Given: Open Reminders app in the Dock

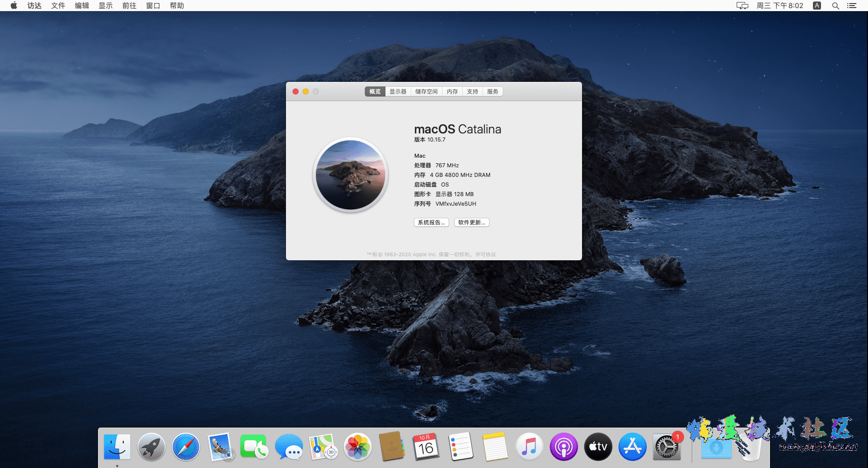Looking at the screenshot, I should click(x=461, y=447).
